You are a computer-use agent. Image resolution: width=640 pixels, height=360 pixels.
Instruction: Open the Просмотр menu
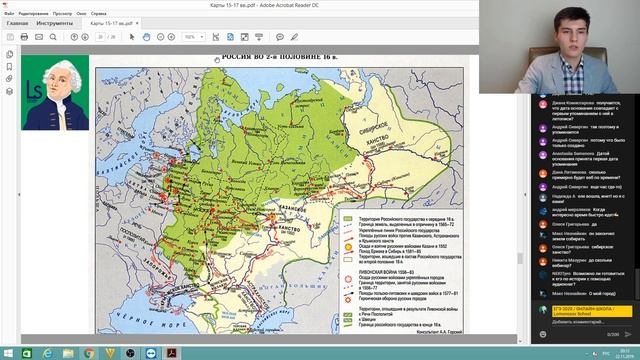pos(62,13)
